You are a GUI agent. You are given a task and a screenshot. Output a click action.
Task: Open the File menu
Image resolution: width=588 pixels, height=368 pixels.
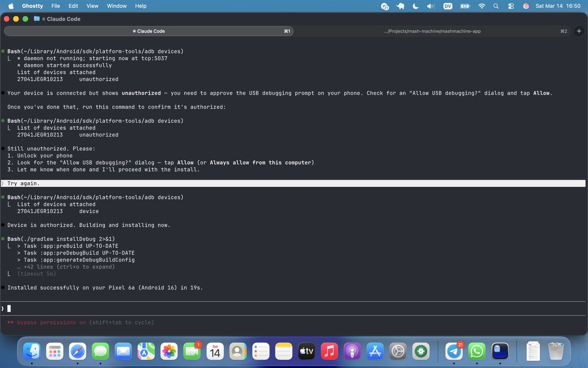tap(56, 6)
